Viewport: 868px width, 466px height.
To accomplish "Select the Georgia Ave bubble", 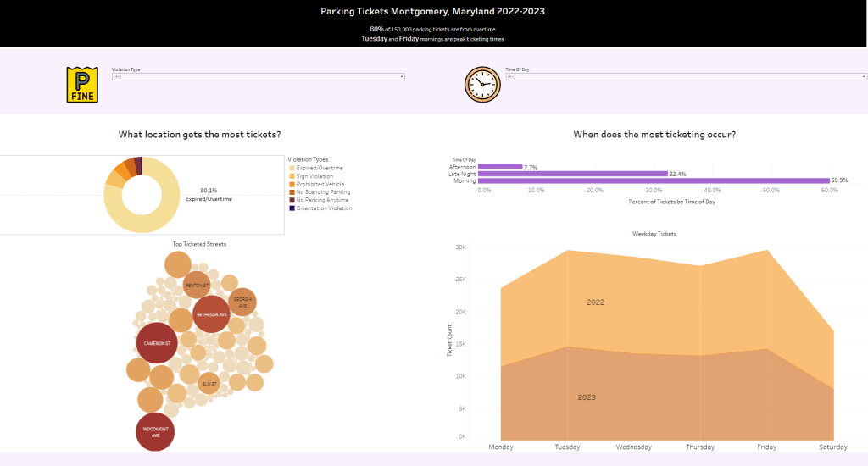I will [x=243, y=301].
